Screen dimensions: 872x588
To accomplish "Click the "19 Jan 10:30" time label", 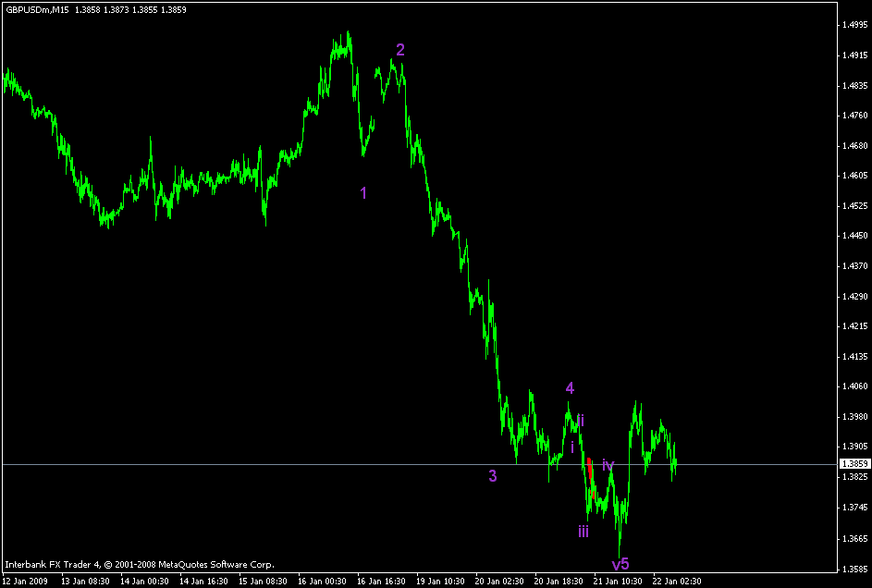I will (440, 582).
